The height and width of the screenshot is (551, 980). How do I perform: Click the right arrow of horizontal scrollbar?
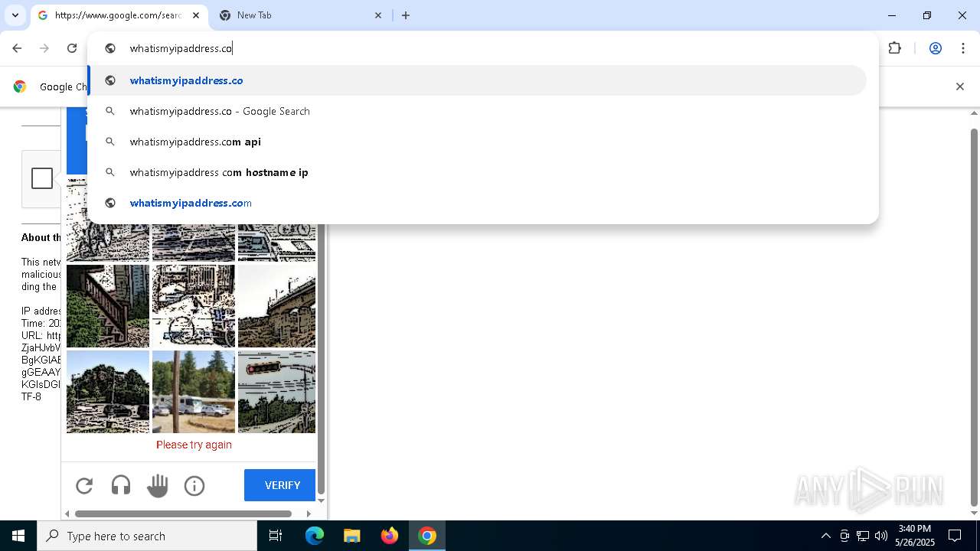click(309, 514)
